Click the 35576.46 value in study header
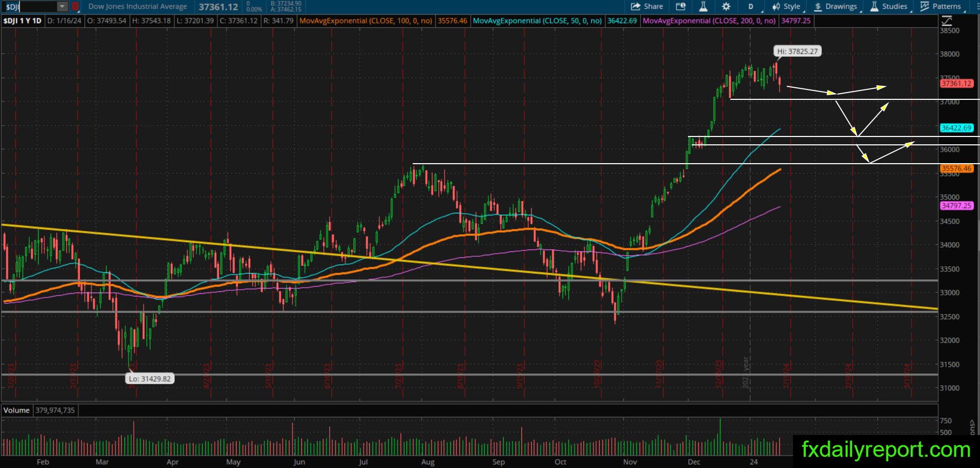 (452, 21)
